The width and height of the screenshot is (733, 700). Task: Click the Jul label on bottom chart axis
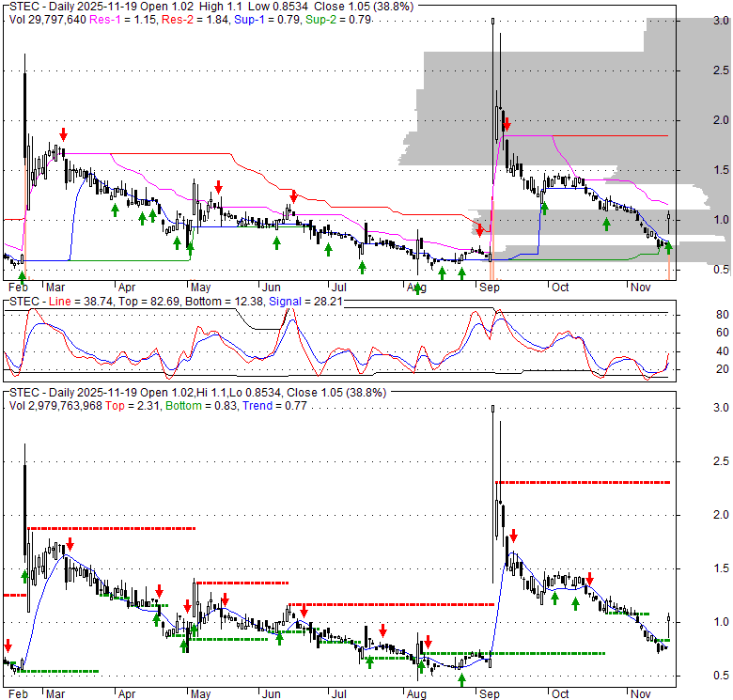tap(339, 694)
